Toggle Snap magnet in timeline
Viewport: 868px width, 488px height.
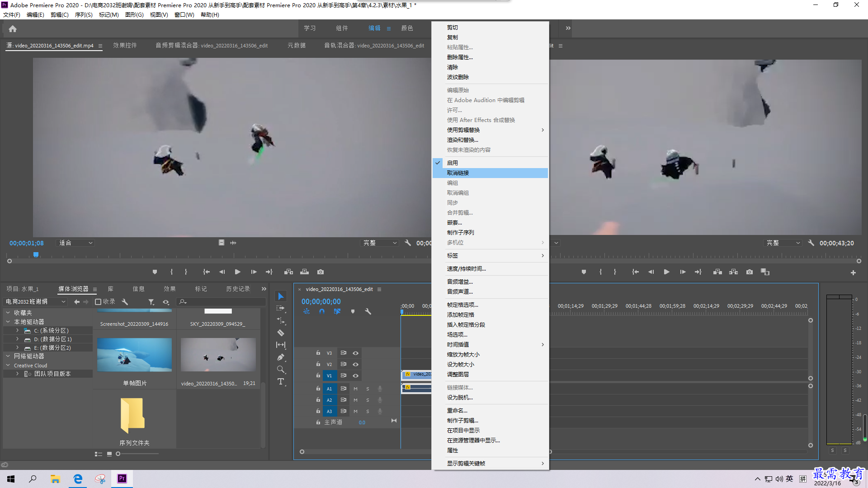tap(322, 311)
